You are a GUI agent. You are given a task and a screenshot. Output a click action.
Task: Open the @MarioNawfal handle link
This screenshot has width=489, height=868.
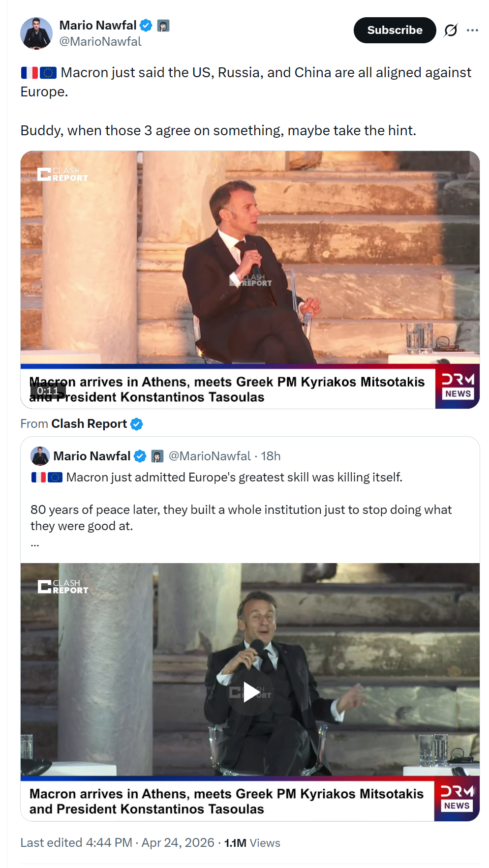pos(100,42)
